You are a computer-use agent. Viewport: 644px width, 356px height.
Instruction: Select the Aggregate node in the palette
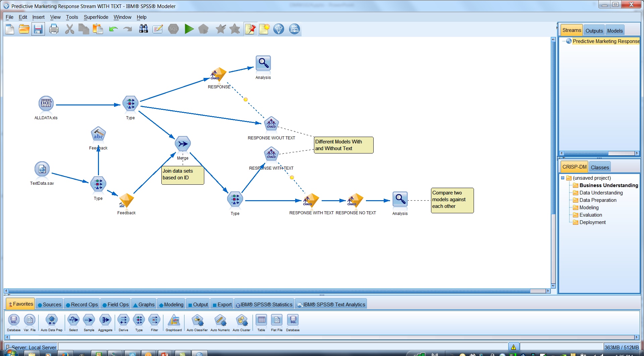[105, 321]
